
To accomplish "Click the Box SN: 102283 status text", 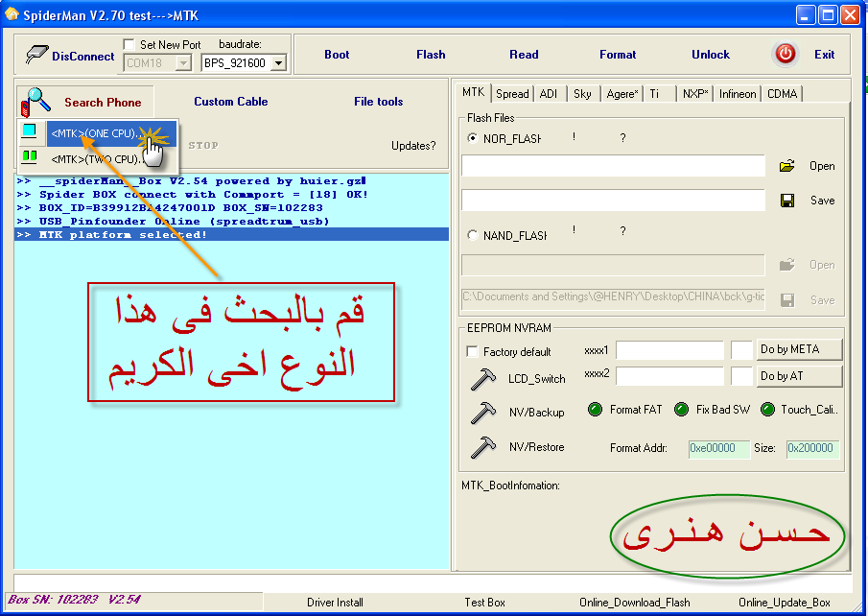I will 53,600.
